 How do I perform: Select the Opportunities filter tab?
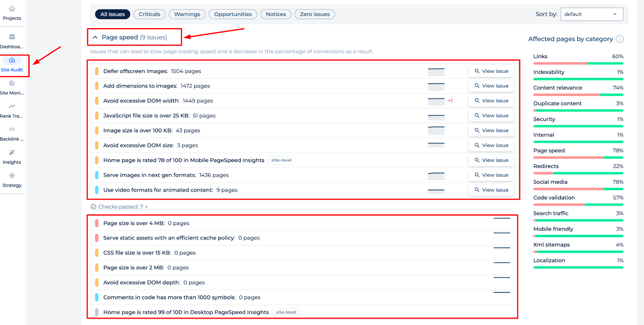[x=233, y=14]
